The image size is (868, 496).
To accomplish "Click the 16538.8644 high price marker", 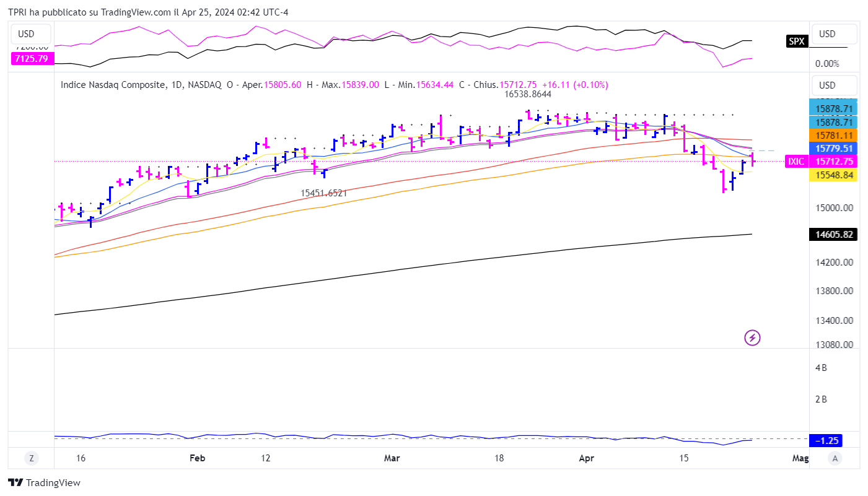I will pyautogui.click(x=527, y=94).
